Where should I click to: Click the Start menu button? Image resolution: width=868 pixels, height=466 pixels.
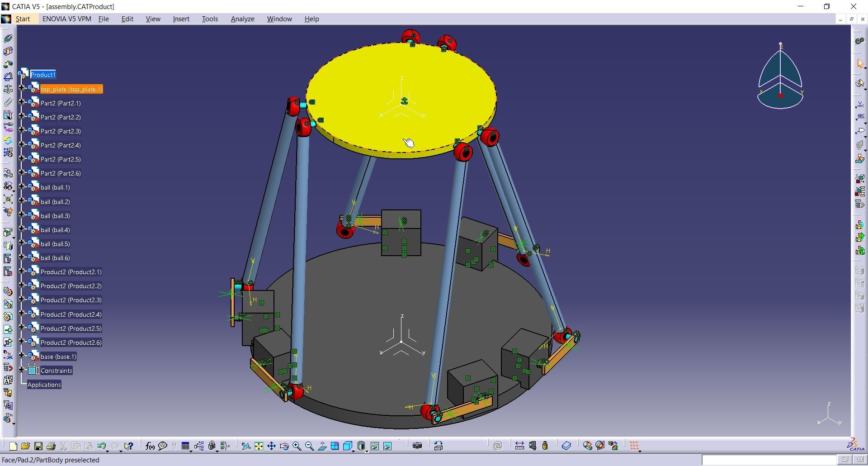coord(23,19)
